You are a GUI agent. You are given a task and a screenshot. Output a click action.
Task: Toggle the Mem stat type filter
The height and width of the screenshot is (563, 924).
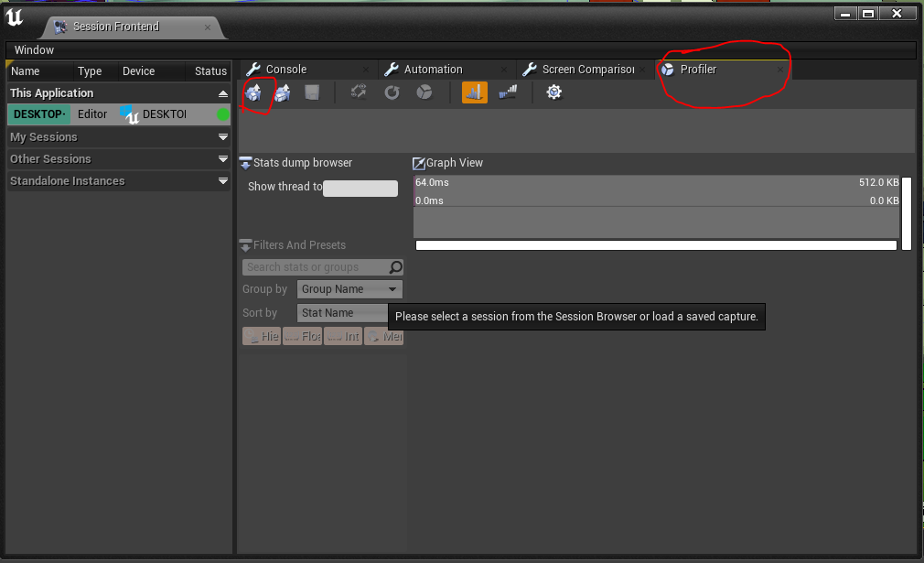click(x=383, y=336)
